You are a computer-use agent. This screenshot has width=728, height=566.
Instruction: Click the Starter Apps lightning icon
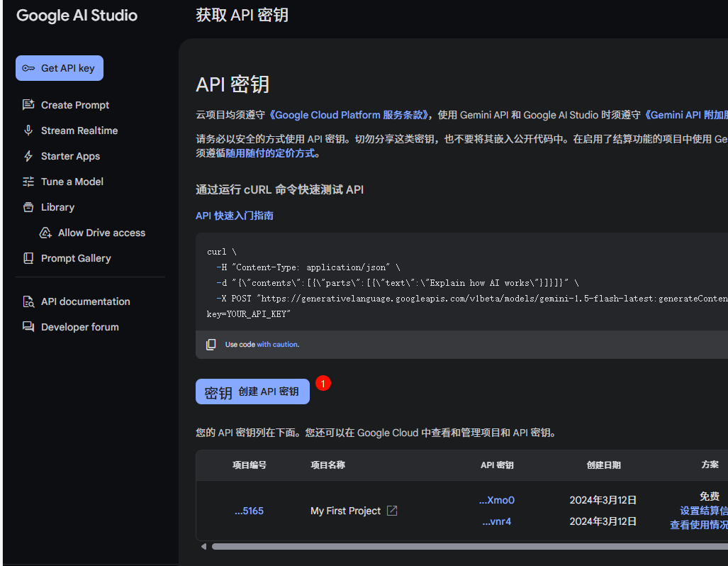click(28, 156)
